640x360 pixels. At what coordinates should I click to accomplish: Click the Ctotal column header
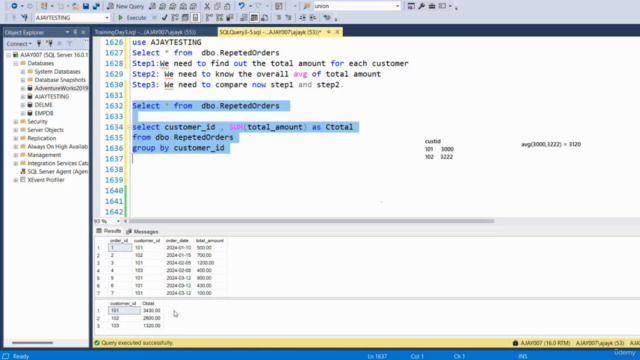click(x=148, y=303)
